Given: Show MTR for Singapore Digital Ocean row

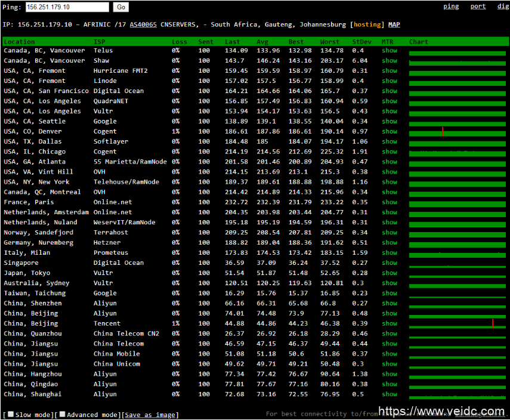Looking at the screenshot, I should [390, 262].
